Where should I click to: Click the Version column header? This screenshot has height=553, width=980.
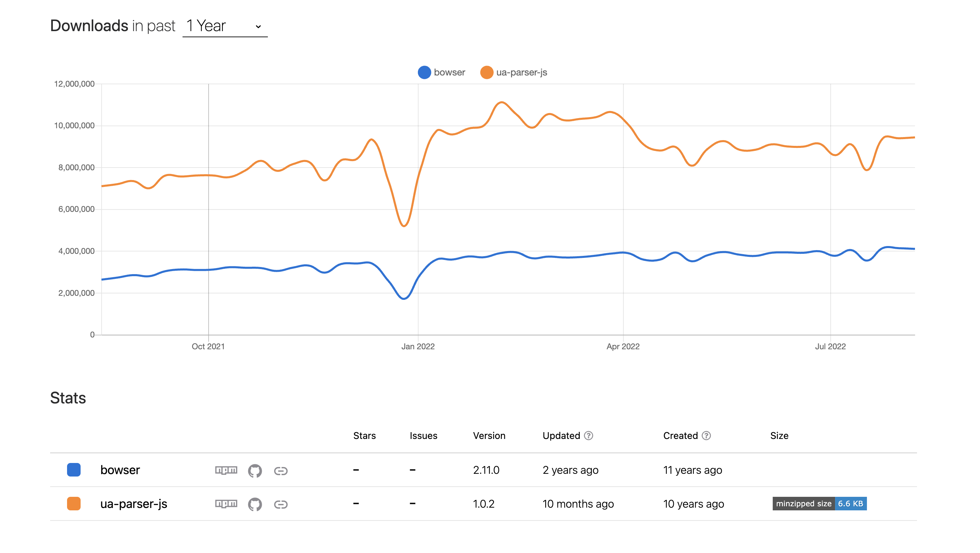pyautogui.click(x=489, y=436)
